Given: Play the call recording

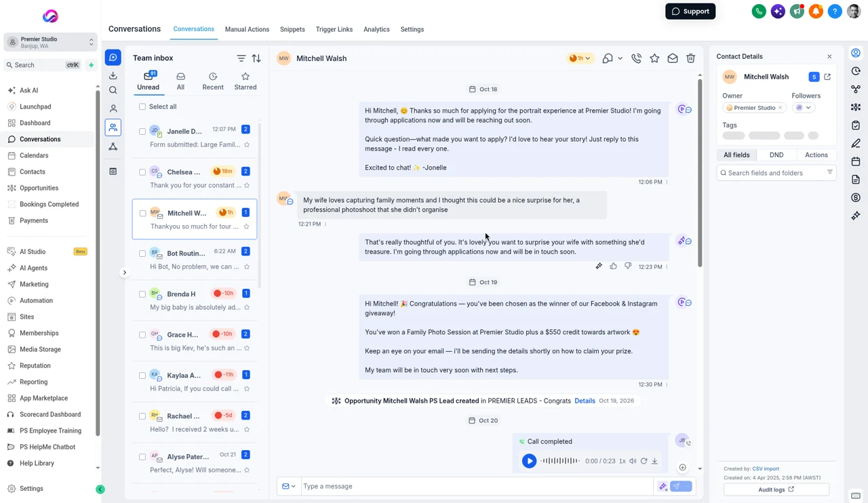Looking at the screenshot, I should (x=529, y=461).
